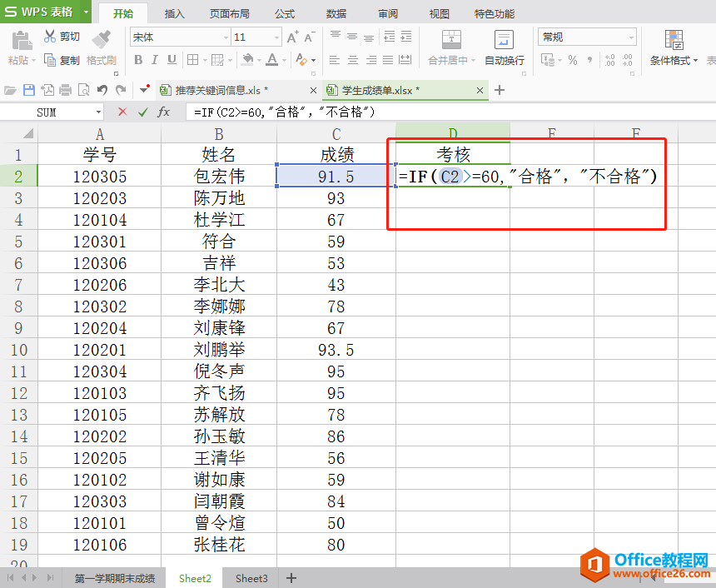The height and width of the screenshot is (588, 716).
Task: Open Conditional Formatting (条件格式) menu
Action: click(x=674, y=47)
